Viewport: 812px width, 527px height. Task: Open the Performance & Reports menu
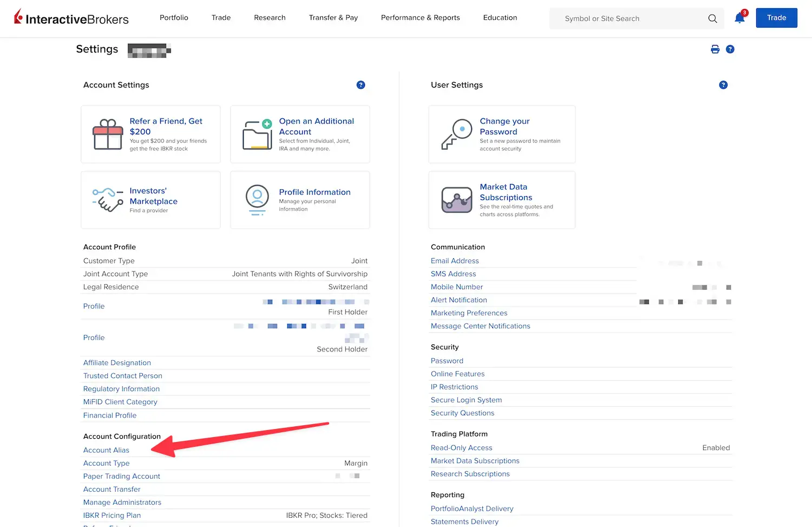[x=421, y=18]
